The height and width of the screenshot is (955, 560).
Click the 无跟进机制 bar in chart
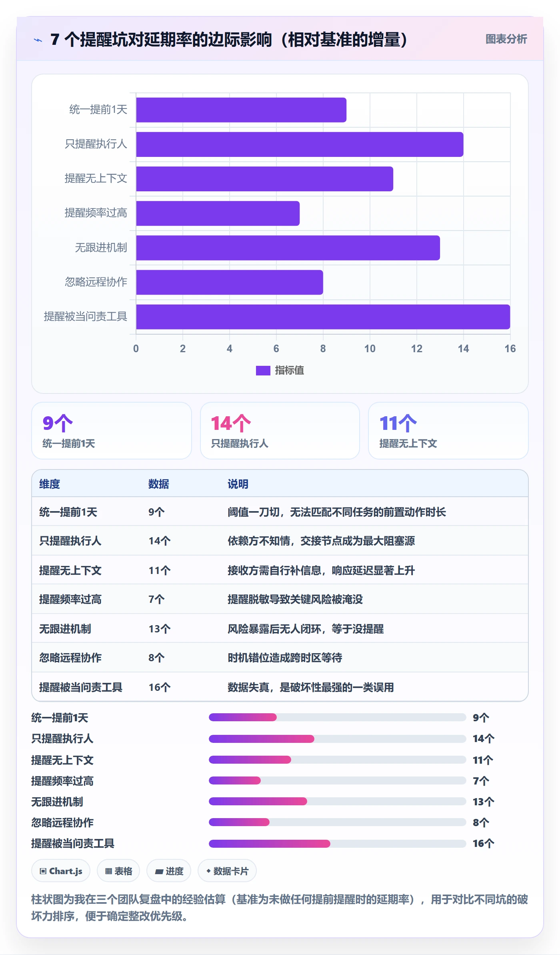point(288,248)
